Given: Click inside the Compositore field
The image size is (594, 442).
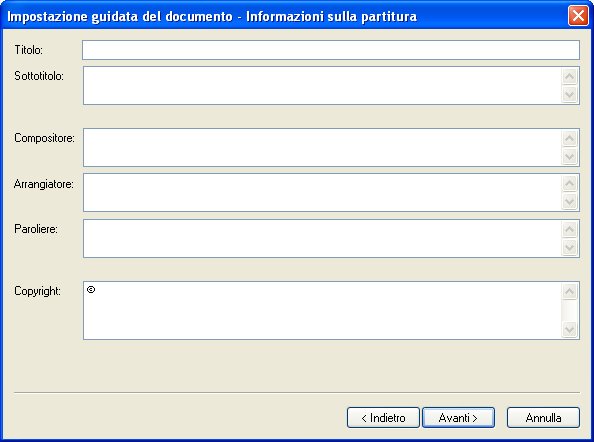Looking at the screenshot, I should (x=322, y=147).
